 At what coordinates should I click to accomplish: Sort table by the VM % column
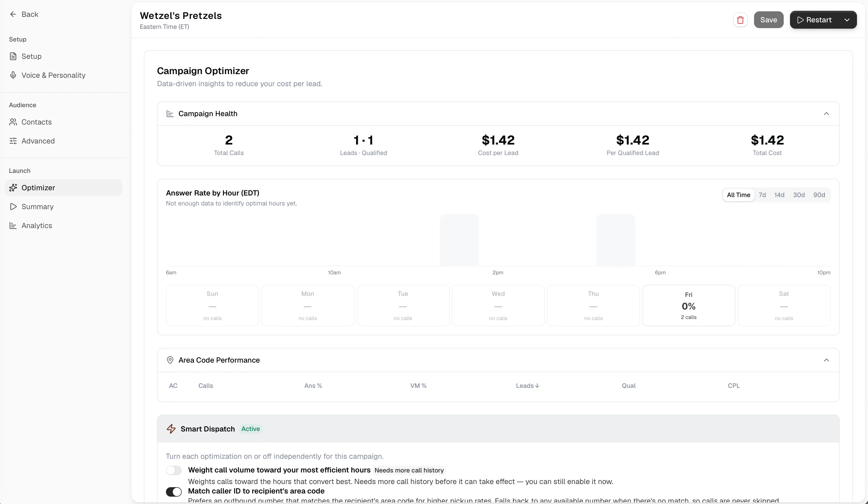[x=418, y=386]
